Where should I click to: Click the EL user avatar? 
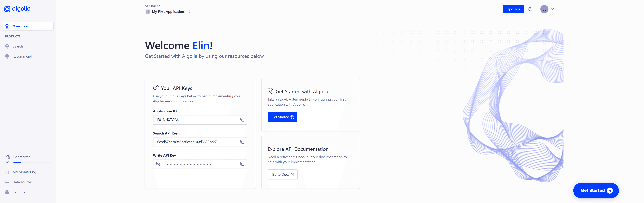(544, 9)
